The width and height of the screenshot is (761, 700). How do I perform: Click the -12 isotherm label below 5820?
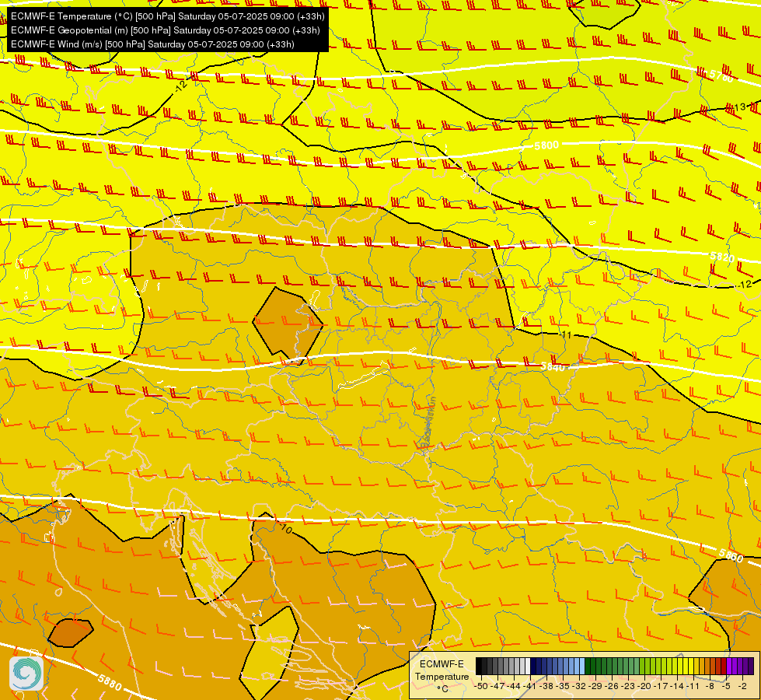pyautogui.click(x=744, y=285)
